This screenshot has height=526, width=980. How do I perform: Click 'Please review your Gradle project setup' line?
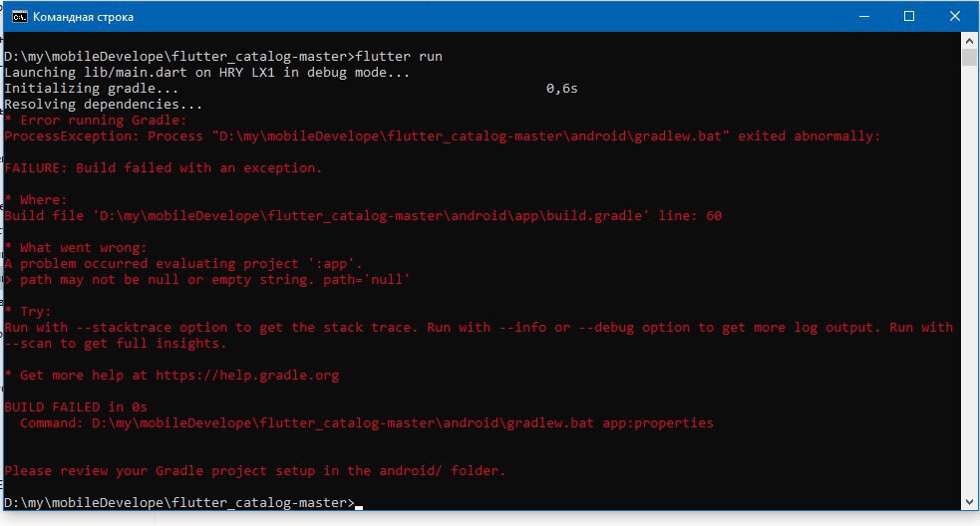tap(255, 470)
